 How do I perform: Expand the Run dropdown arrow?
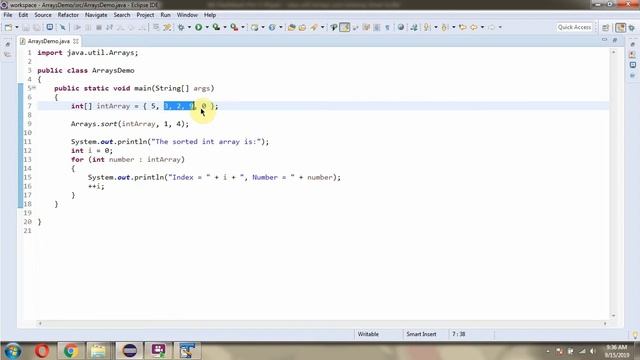click(207, 27)
